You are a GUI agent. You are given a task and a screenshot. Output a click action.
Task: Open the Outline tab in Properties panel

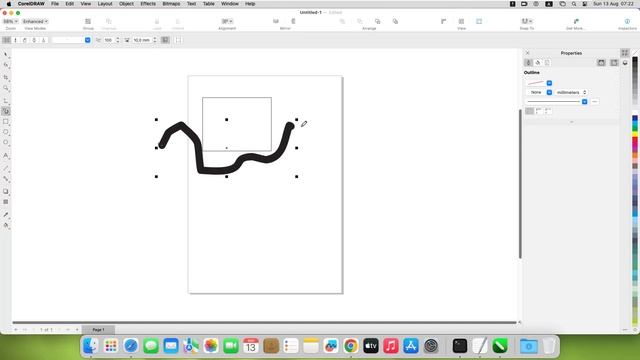click(528, 62)
